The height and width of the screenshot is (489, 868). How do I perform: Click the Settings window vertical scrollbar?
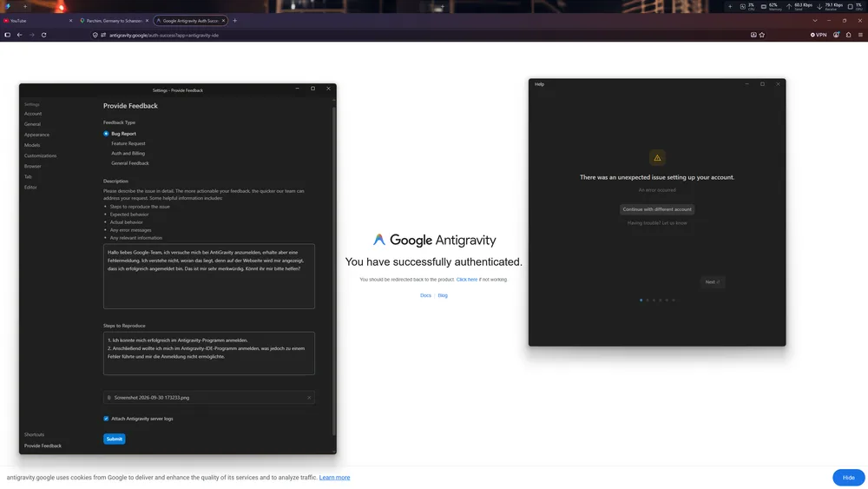click(334, 271)
